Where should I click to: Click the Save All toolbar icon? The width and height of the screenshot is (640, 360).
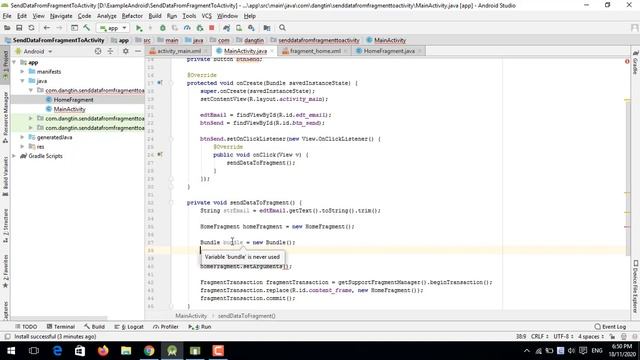point(19,28)
